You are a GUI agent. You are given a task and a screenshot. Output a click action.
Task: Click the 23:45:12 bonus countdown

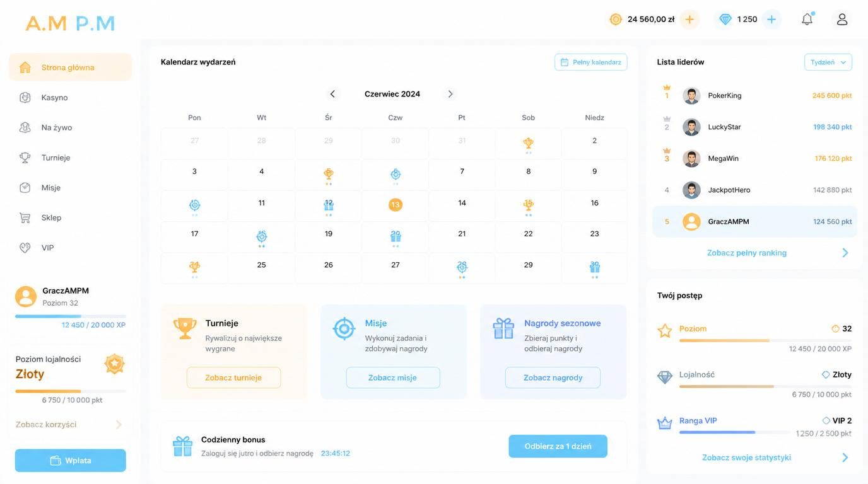click(336, 453)
